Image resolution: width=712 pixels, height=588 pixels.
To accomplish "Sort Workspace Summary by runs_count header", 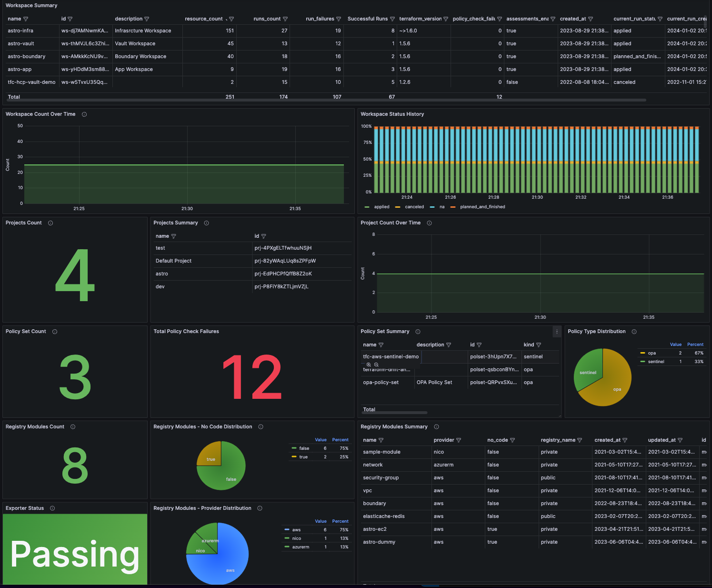I will coord(267,19).
